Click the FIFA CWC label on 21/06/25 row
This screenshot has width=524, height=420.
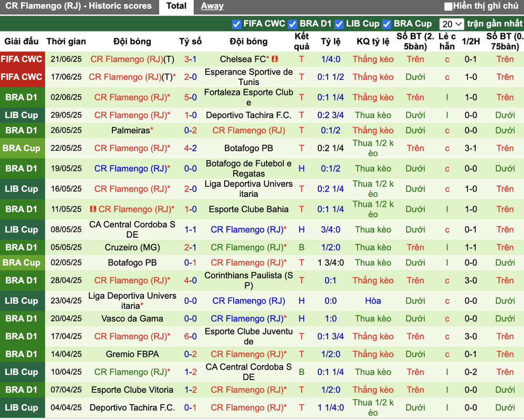coord(22,59)
